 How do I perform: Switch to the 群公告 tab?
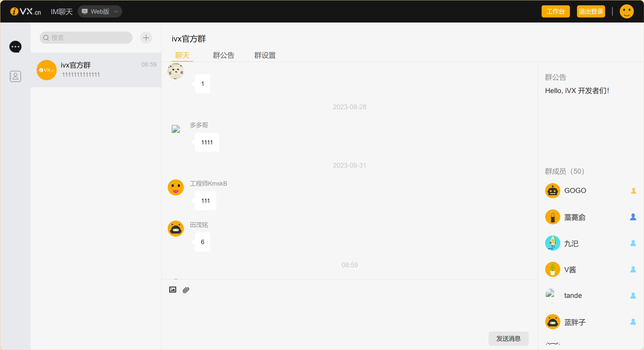(224, 55)
